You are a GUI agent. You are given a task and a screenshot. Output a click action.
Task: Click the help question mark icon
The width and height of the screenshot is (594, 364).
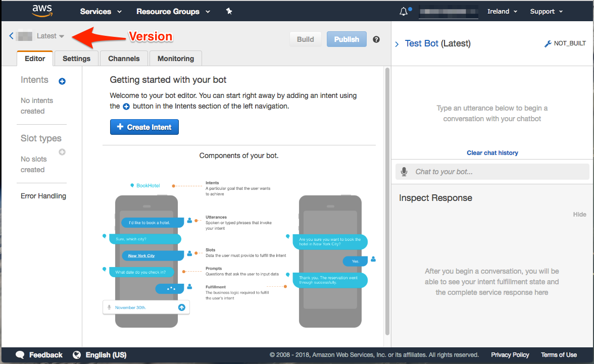[376, 39]
